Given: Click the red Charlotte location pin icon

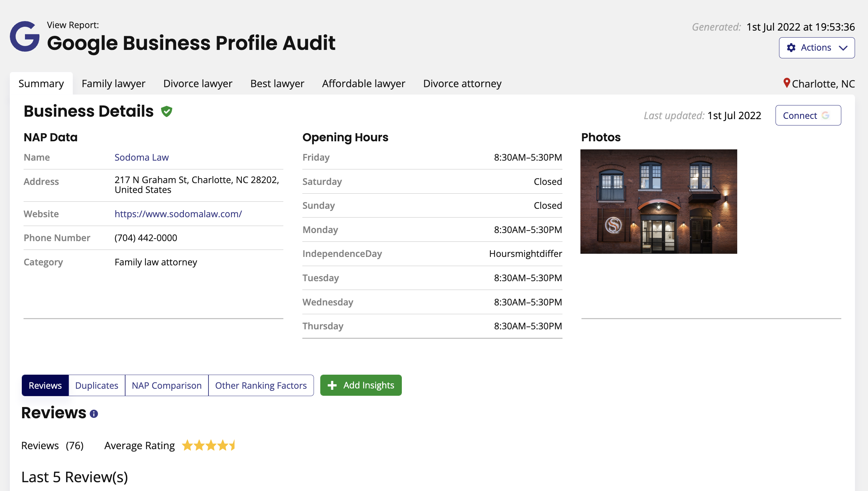Looking at the screenshot, I should [x=787, y=83].
